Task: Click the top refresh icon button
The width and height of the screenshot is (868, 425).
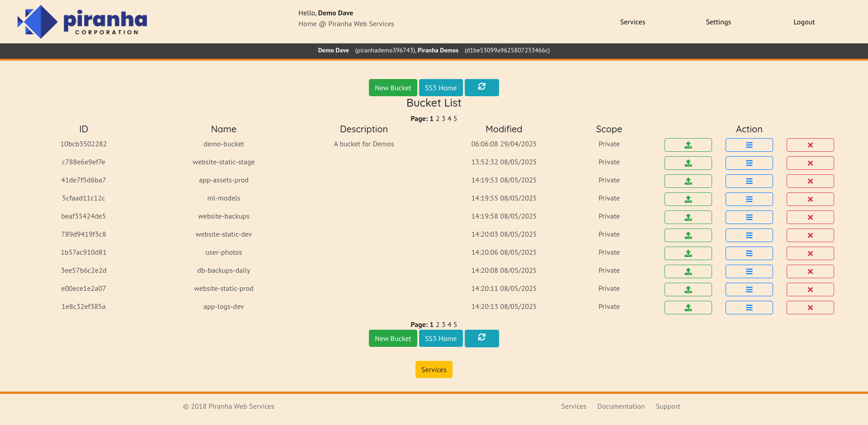Action: 481,88
